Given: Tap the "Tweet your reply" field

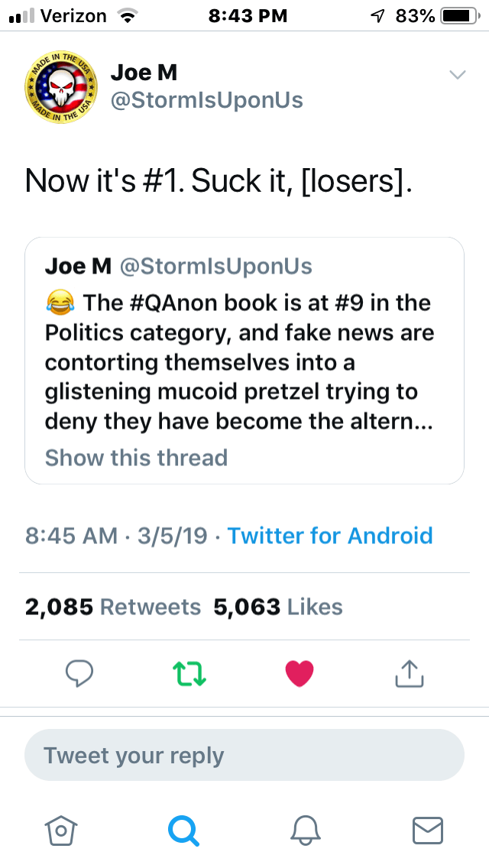Looking at the screenshot, I should pyautogui.click(x=244, y=756).
